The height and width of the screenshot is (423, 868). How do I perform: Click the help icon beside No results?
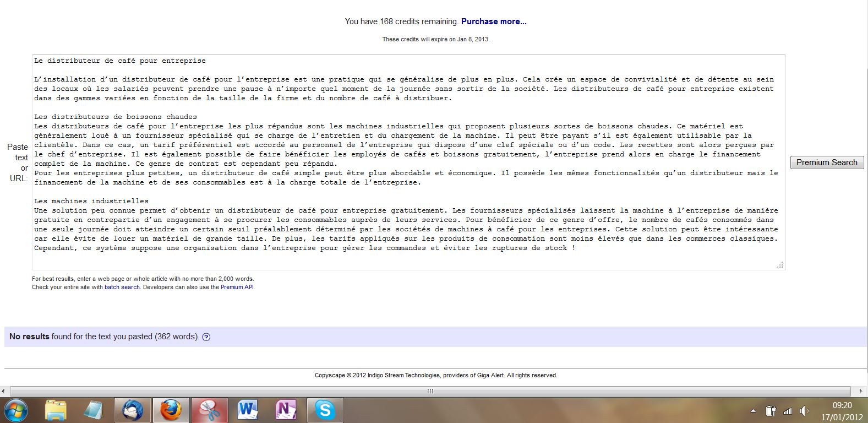pos(206,337)
